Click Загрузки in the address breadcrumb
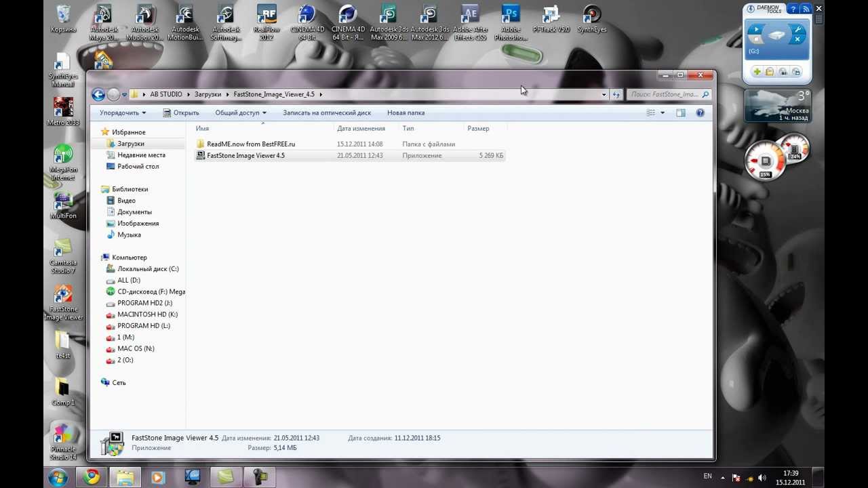Viewport: 868px width, 488px height. [x=208, y=94]
